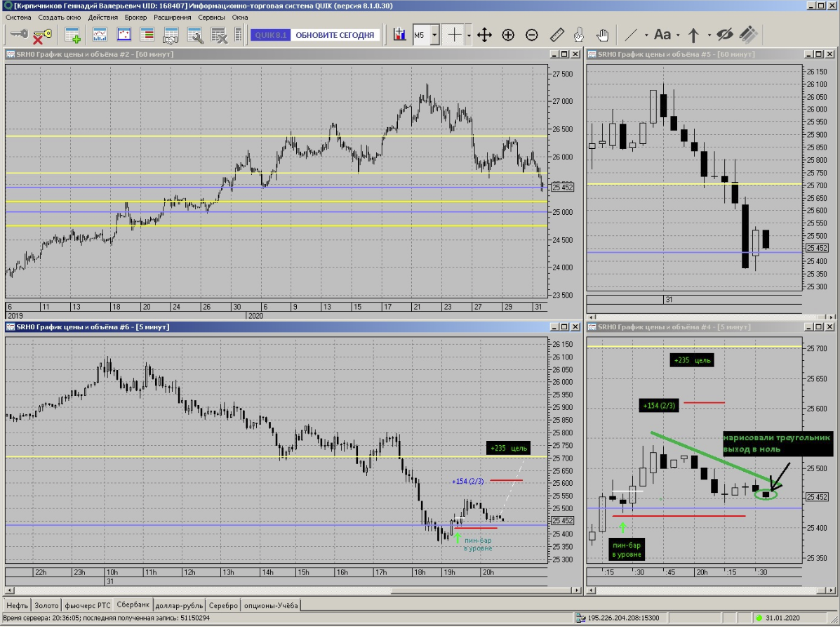Click the chart #6 horizontal scrollbar thumb
840x627 pixels.
(x=481, y=590)
